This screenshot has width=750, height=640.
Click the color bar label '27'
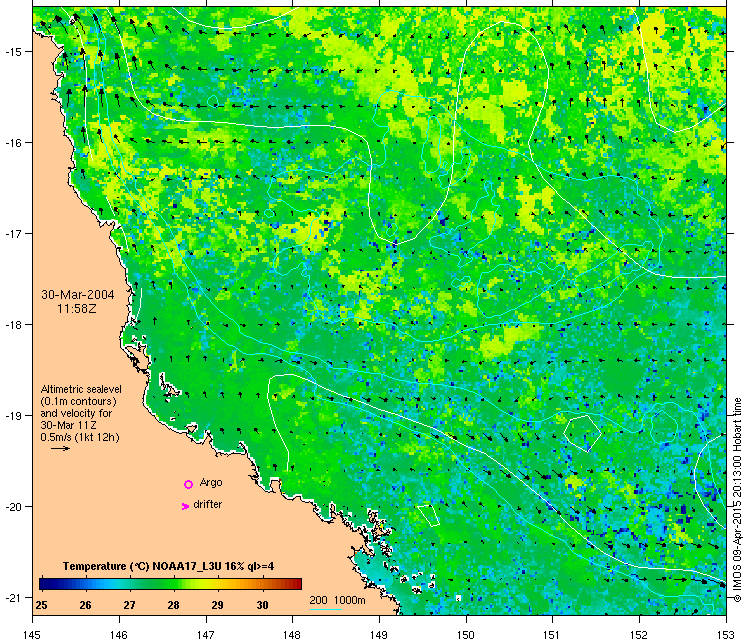[x=129, y=605]
